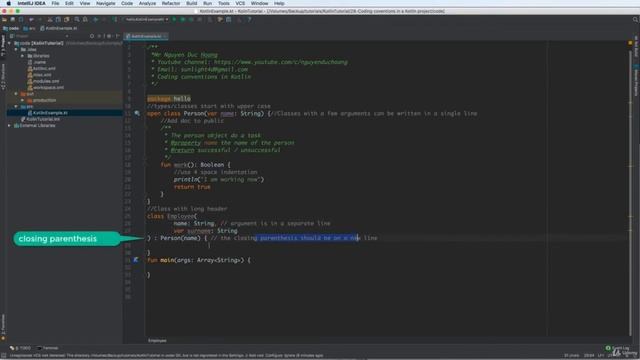
Task: Open the IntelliJ IDEA application menu
Action: (x=31, y=3)
